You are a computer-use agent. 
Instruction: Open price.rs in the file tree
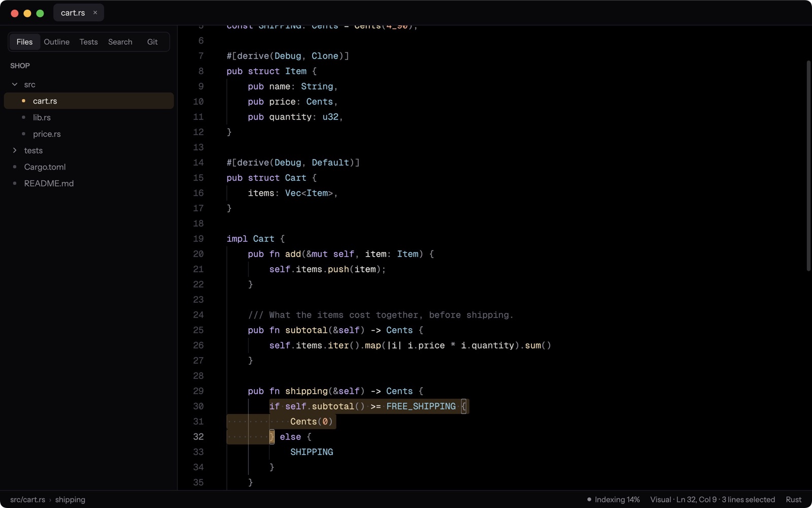pos(89,134)
